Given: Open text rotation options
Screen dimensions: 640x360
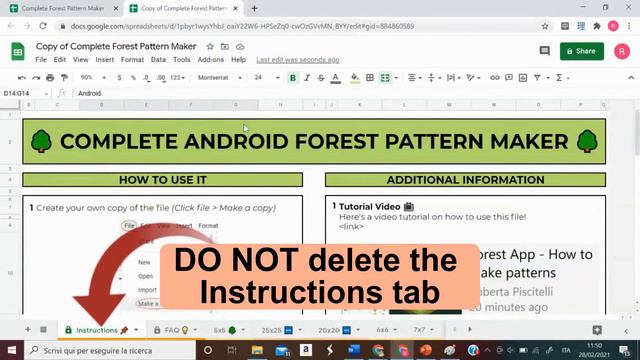Looking at the screenshot, I should pos(473,78).
